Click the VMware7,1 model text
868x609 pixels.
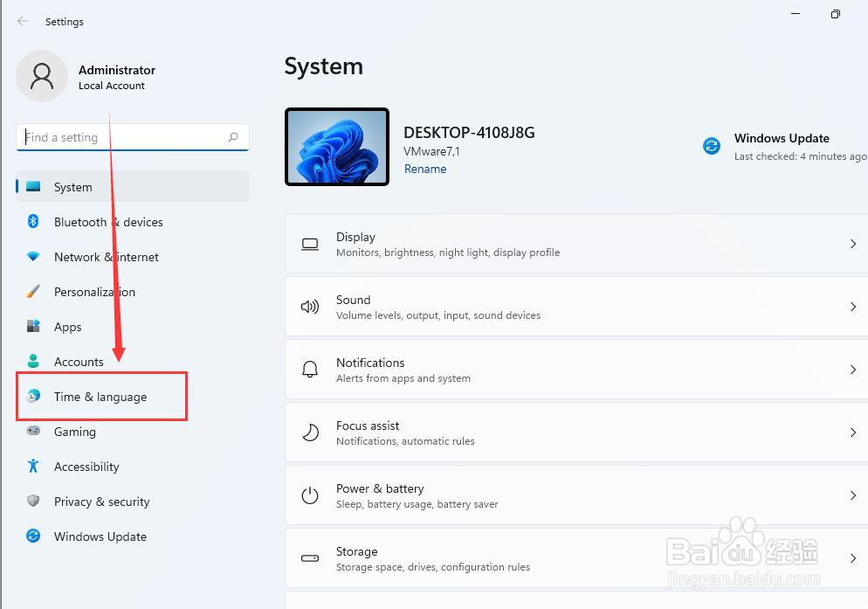431,151
